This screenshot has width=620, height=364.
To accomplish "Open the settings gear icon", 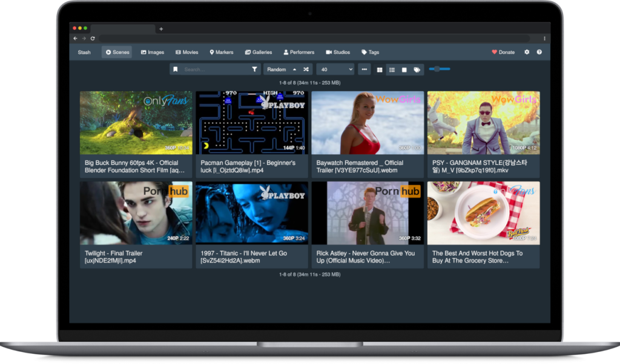I will coord(527,52).
